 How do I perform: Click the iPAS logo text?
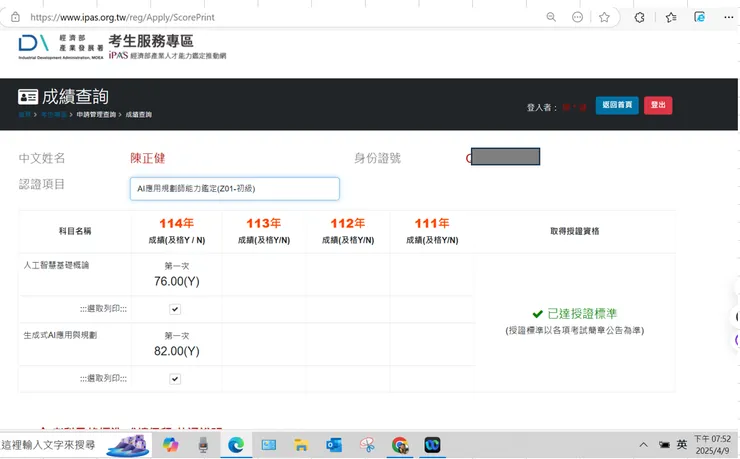[x=118, y=55]
